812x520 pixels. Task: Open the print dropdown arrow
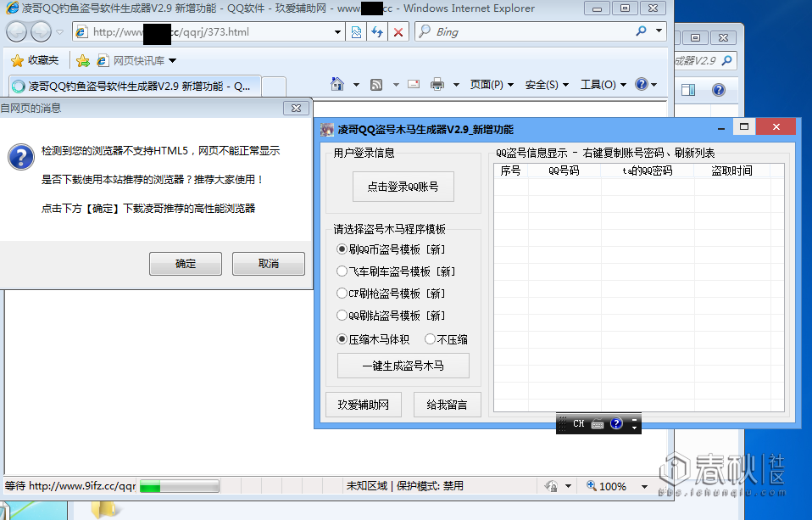tap(456, 85)
